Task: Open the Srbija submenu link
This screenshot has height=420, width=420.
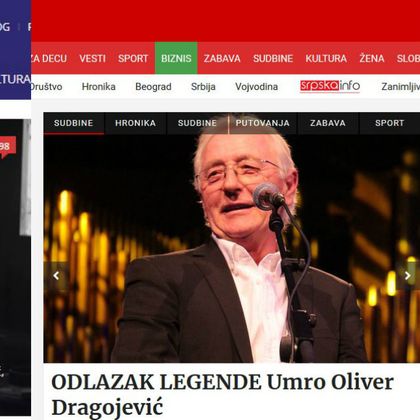Action: [x=203, y=87]
